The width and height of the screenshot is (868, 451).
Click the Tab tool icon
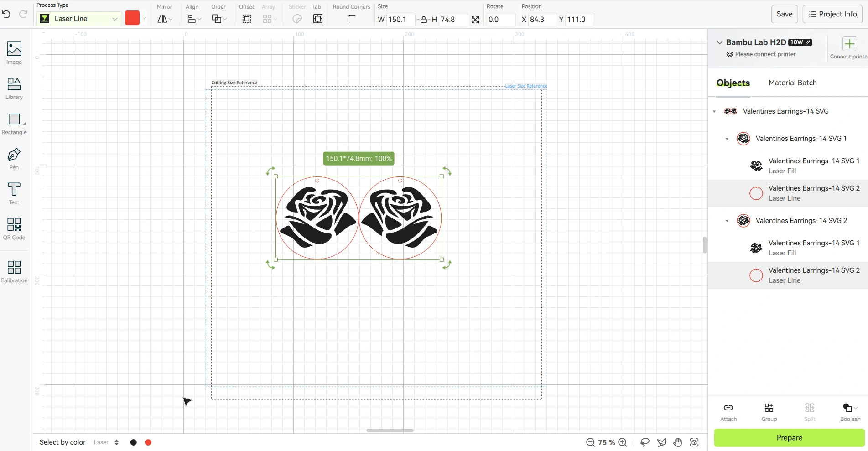(318, 19)
